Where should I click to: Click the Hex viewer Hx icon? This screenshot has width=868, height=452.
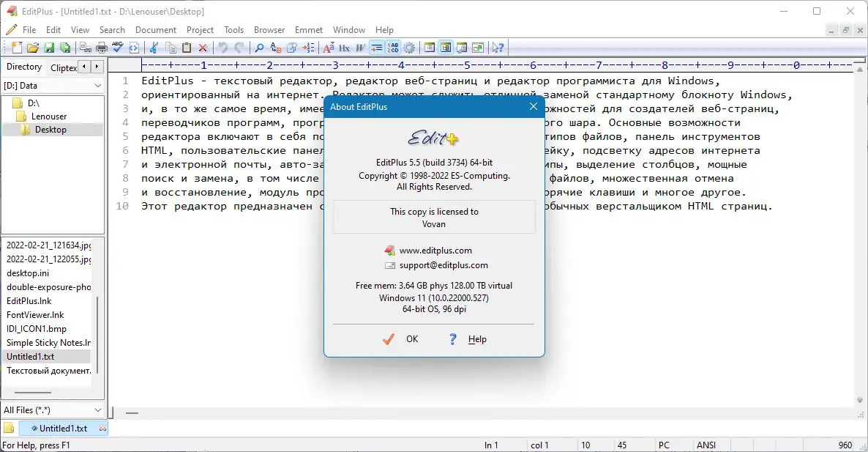click(344, 47)
